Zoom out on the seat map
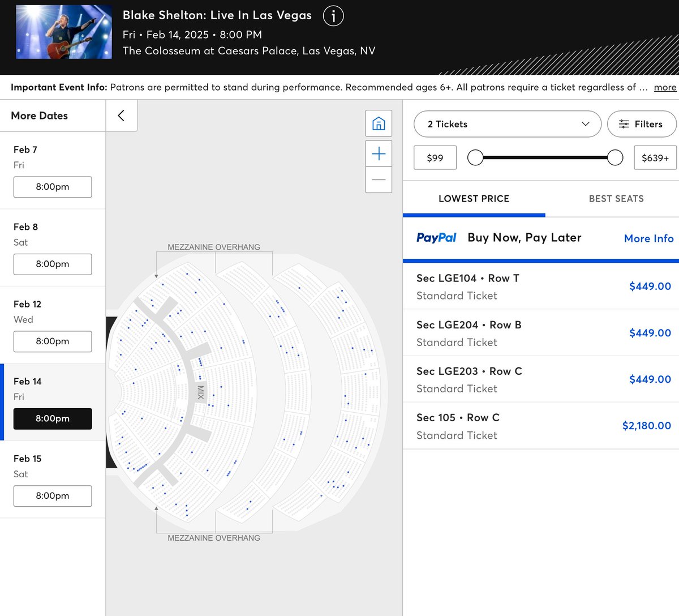This screenshot has height=616, width=679. (379, 180)
